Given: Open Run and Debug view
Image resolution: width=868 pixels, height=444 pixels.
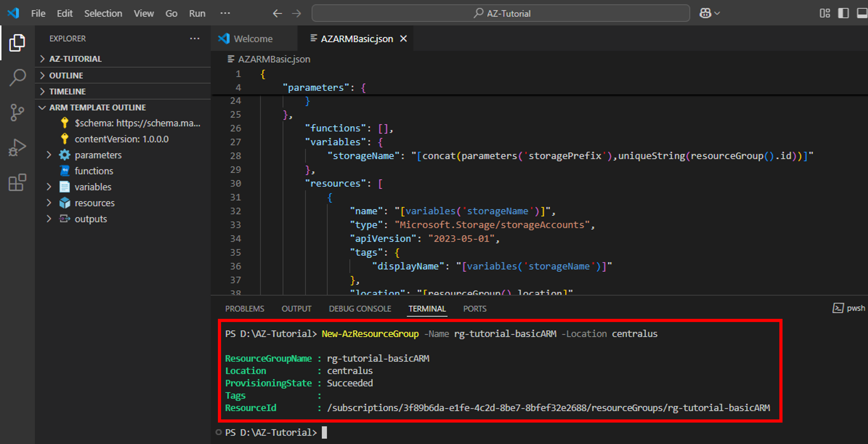Looking at the screenshot, I should click(17, 147).
